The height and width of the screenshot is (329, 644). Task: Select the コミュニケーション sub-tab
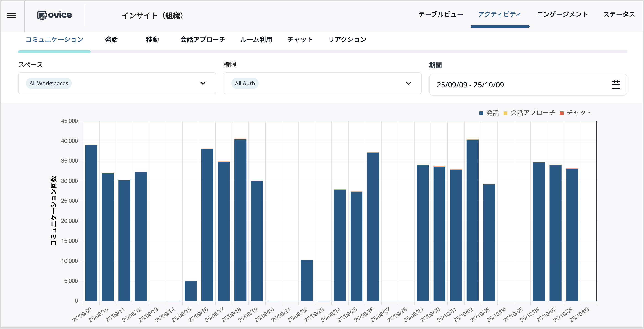54,39
